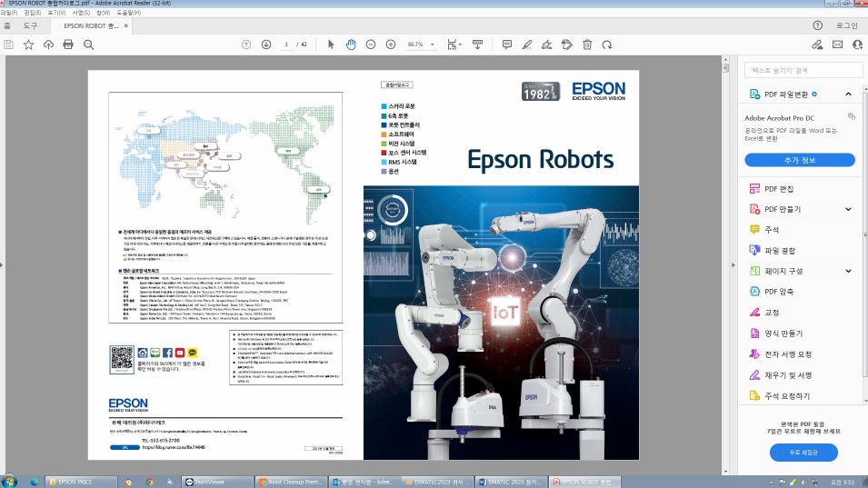Click the add user share icon
The image size is (868, 488).
pos(858,45)
